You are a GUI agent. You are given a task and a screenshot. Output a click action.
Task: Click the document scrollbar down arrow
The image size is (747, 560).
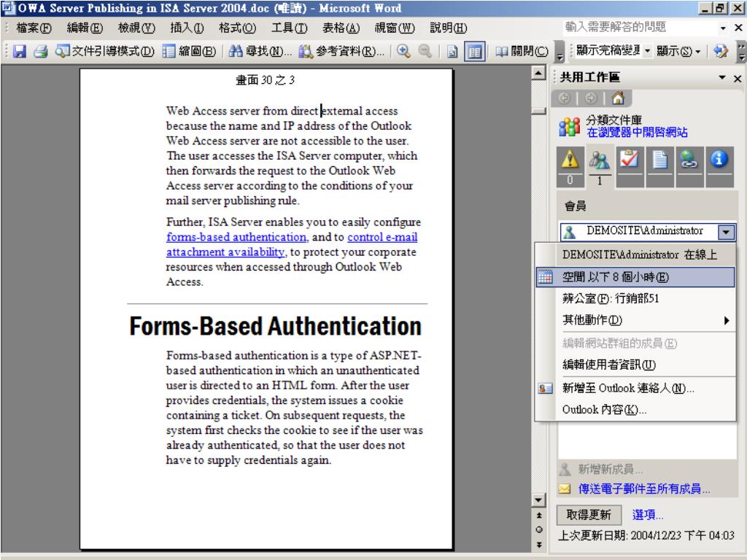[539, 500]
